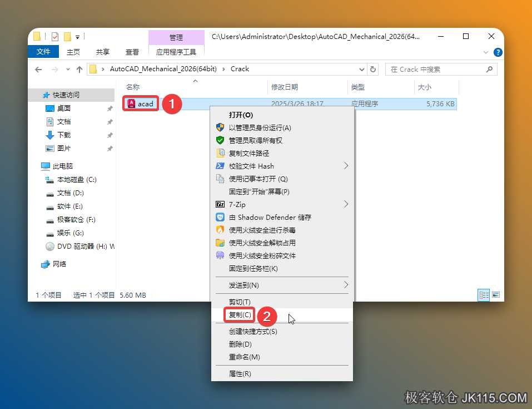Click the Up one level arrow
This screenshot has height=409, width=532.
[79, 70]
